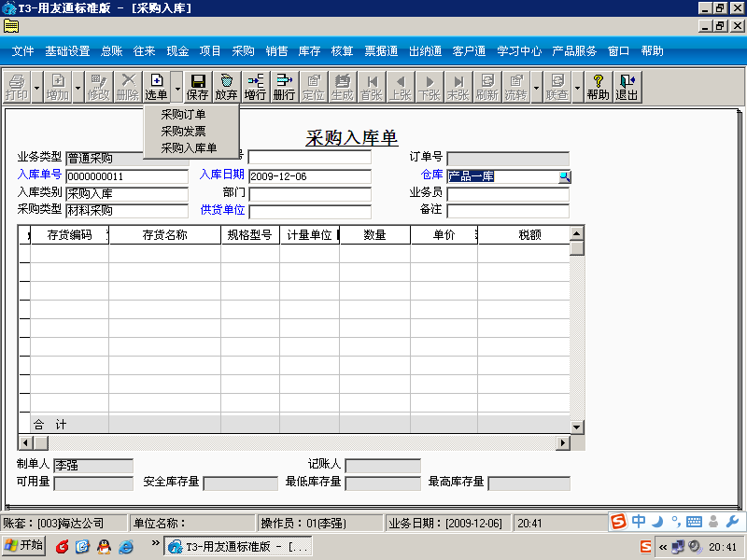The height and width of the screenshot is (560, 747).
Task: Open the 采购 menu
Action: tap(243, 51)
